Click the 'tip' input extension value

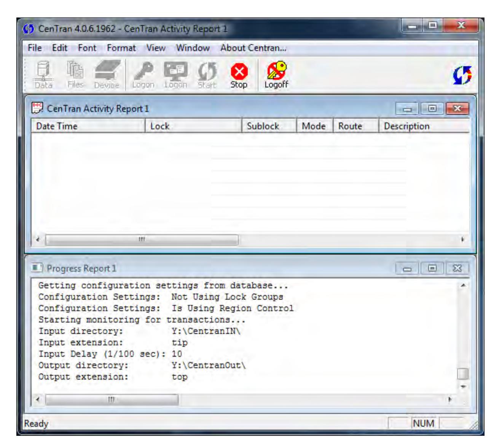[180, 343]
